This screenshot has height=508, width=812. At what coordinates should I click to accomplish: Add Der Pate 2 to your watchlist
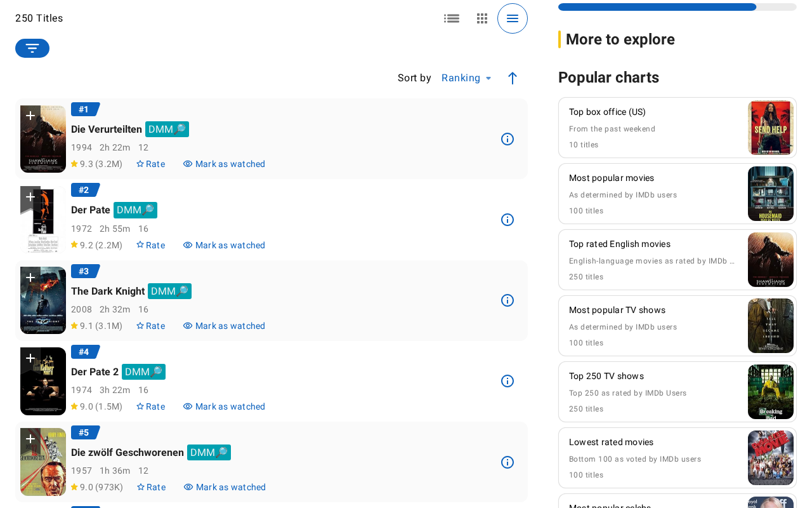[29, 358]
